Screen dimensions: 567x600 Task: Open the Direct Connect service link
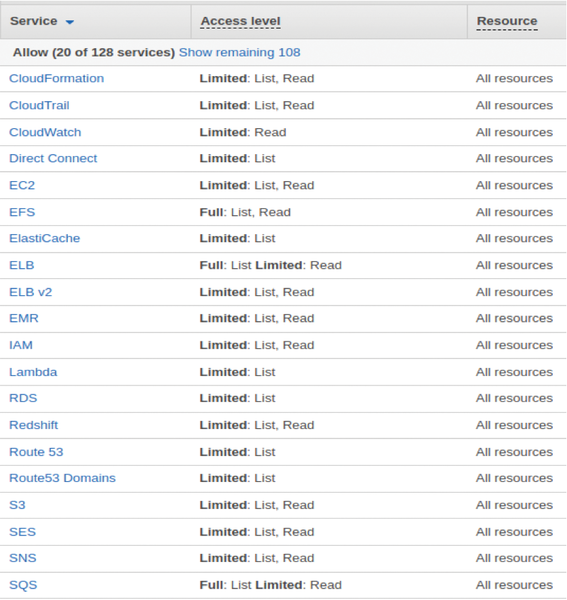pos(53,158)
